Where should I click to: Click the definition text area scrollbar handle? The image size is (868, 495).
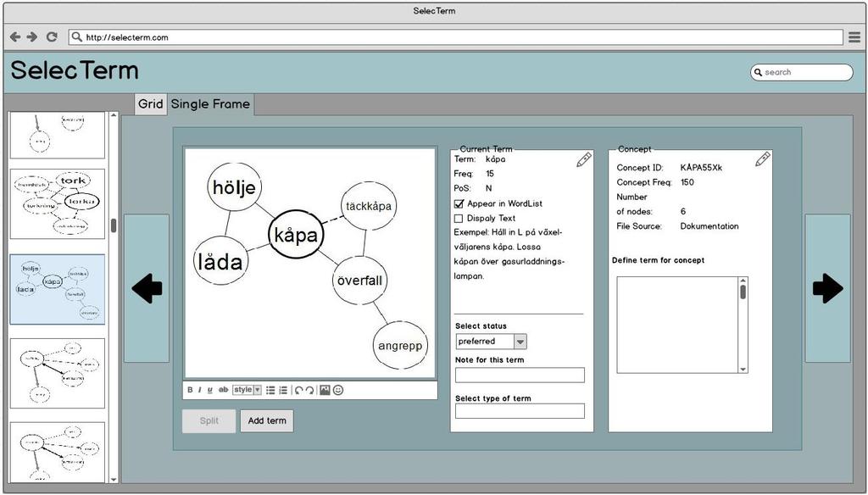point(743,292)
